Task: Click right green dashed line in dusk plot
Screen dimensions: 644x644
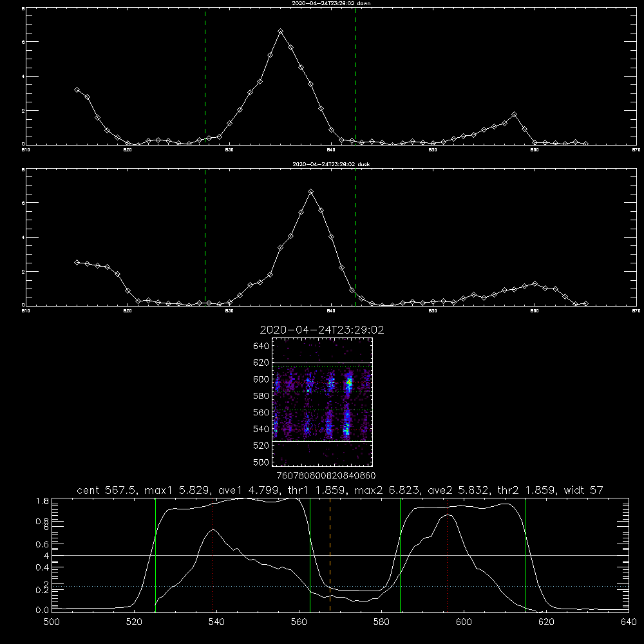Action: 355,238
